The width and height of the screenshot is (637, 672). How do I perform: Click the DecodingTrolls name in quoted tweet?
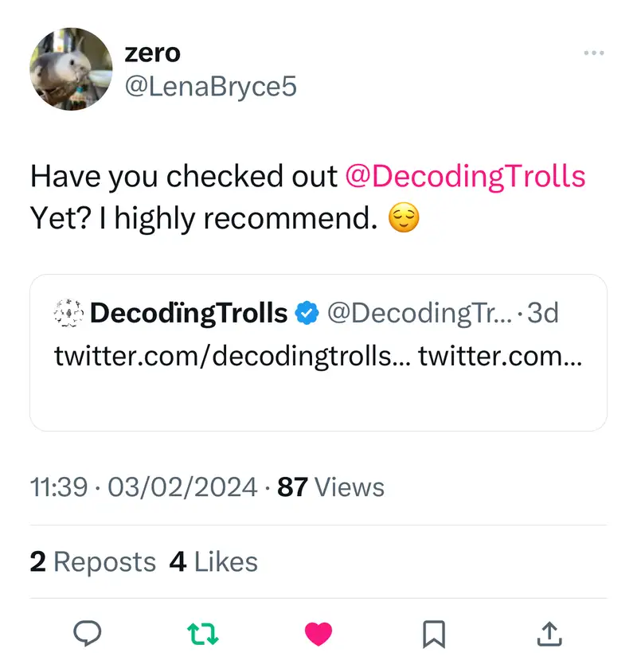pyautogui.click(x=189, y=314)
